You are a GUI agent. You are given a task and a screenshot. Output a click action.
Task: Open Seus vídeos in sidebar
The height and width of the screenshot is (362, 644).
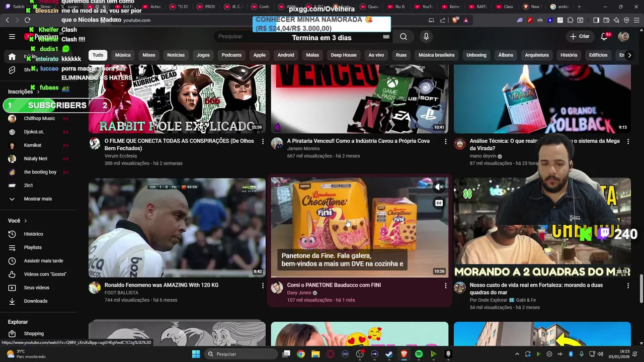(x=38, y=288)
